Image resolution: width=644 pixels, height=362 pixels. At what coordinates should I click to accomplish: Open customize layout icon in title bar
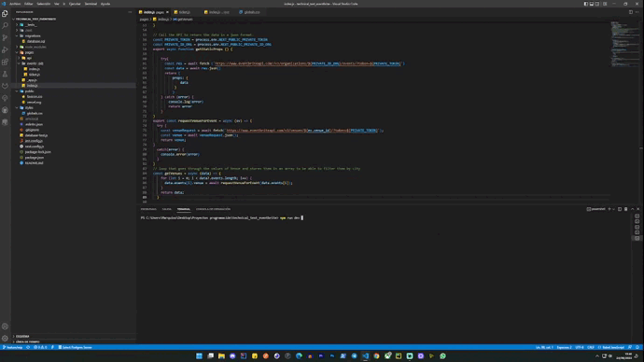pos(605,4)
